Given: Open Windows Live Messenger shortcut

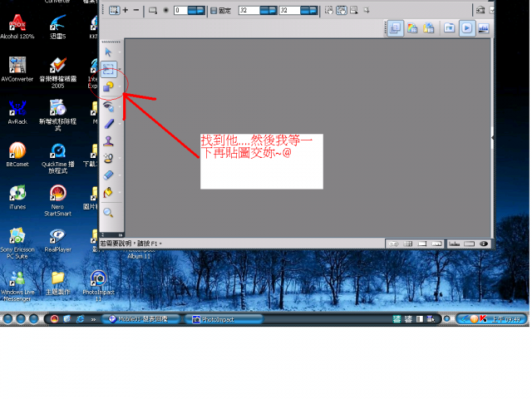Looking at the screenshot, I should (x=17, y=286).
